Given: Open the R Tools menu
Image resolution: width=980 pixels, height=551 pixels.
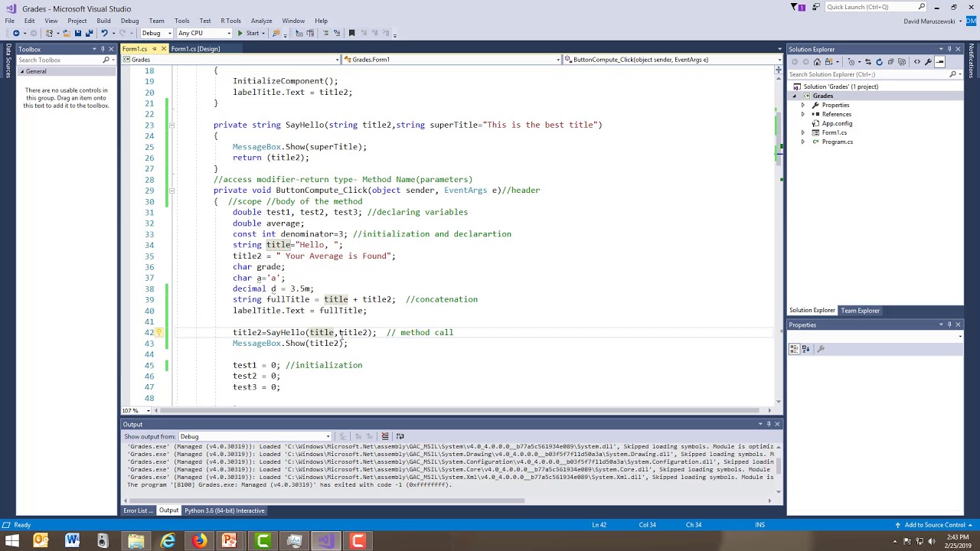Looking at the screenshot, I should [230, 21].
